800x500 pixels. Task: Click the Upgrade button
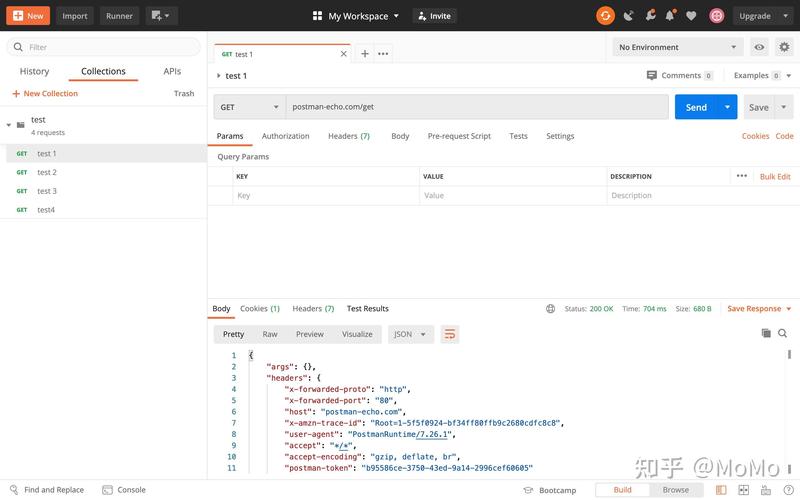click(x=755, y=16)
